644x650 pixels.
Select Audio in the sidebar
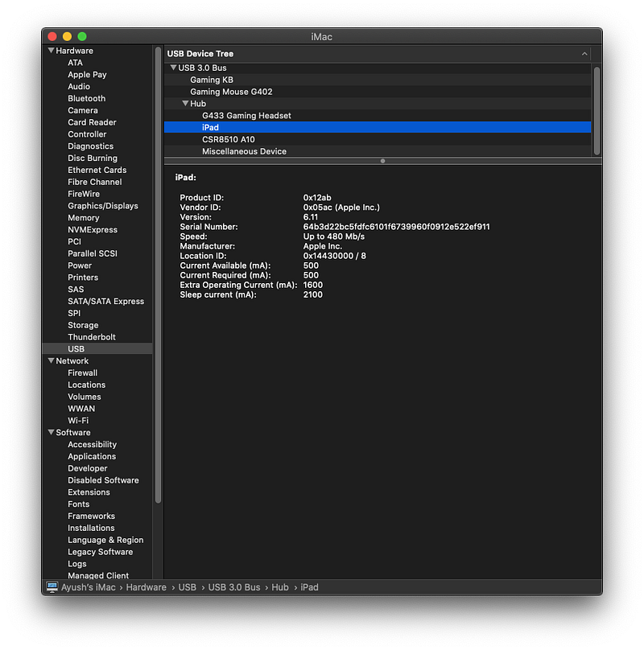point(79,87)
